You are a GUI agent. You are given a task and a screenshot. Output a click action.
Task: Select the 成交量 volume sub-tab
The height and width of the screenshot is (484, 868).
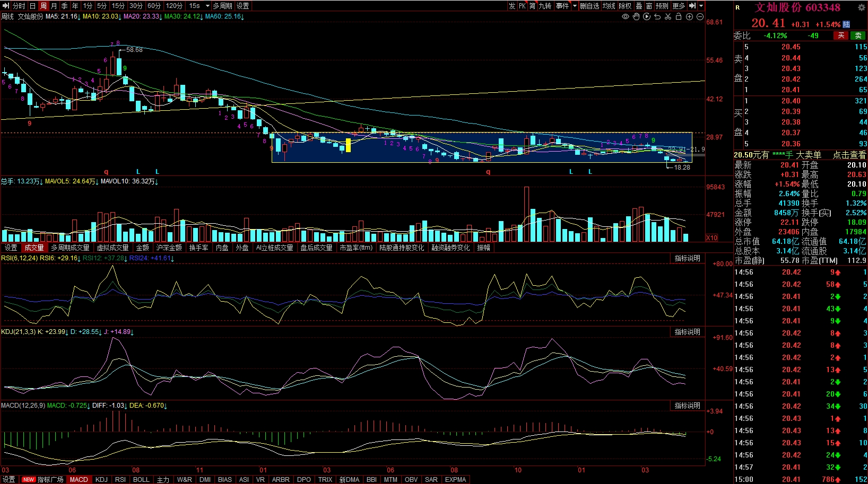coord(34,248)
